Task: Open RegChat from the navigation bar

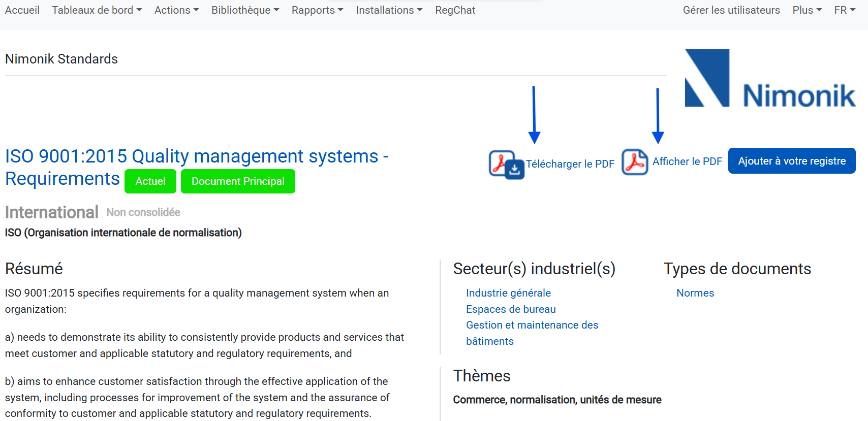Action: click(x=455, y=10)
